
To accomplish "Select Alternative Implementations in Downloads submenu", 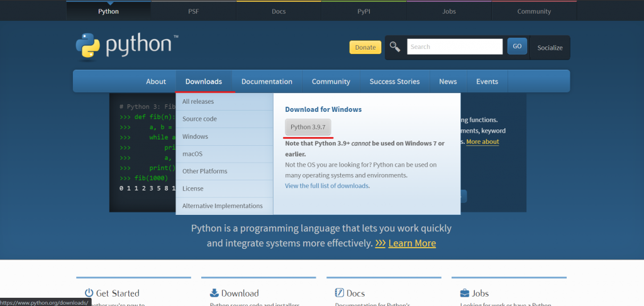I will coord(225,206).
